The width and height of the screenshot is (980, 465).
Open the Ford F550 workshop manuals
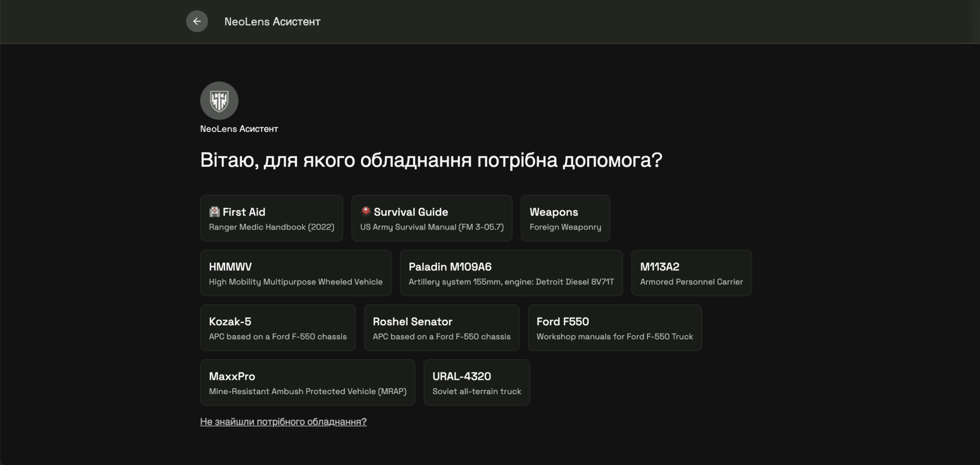point(614,327)
